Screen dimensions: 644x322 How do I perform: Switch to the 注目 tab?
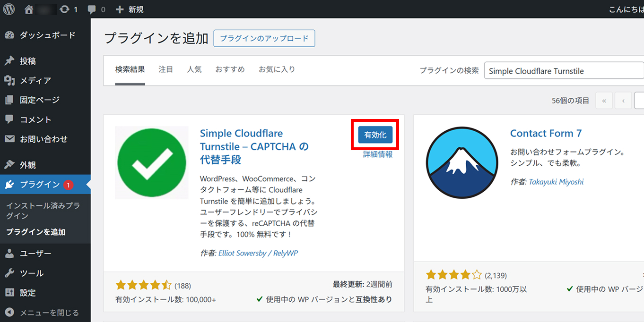pyautogui.click(x=166, y=69)
